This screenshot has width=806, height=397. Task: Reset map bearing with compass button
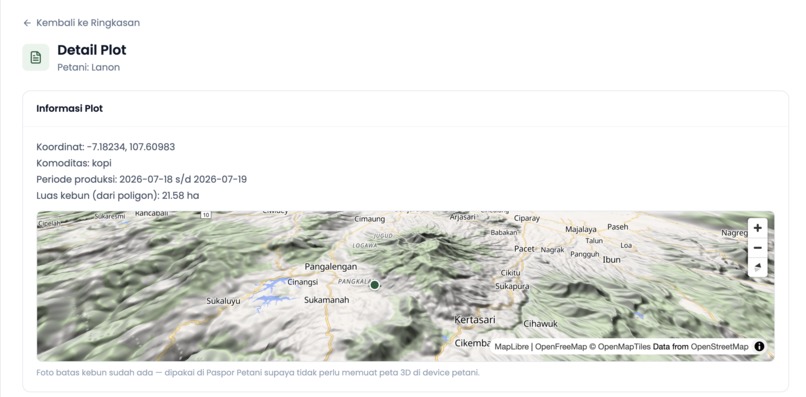click(757, 267)
